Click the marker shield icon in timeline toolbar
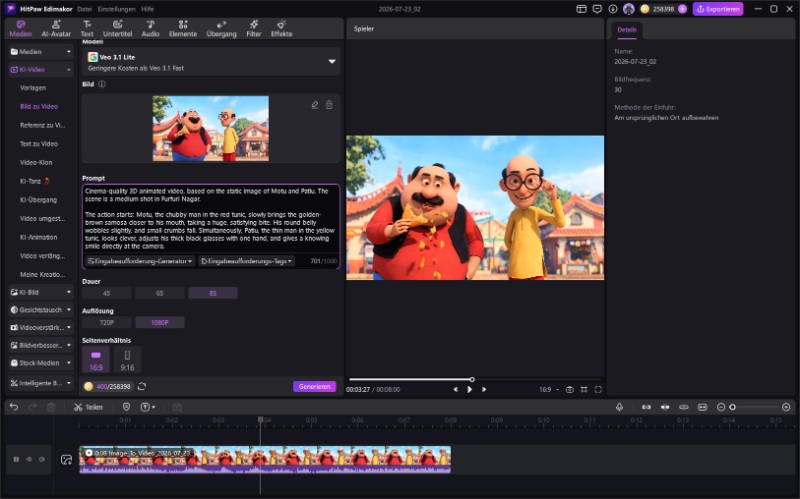The image size is (800, 499). (127, 407)
